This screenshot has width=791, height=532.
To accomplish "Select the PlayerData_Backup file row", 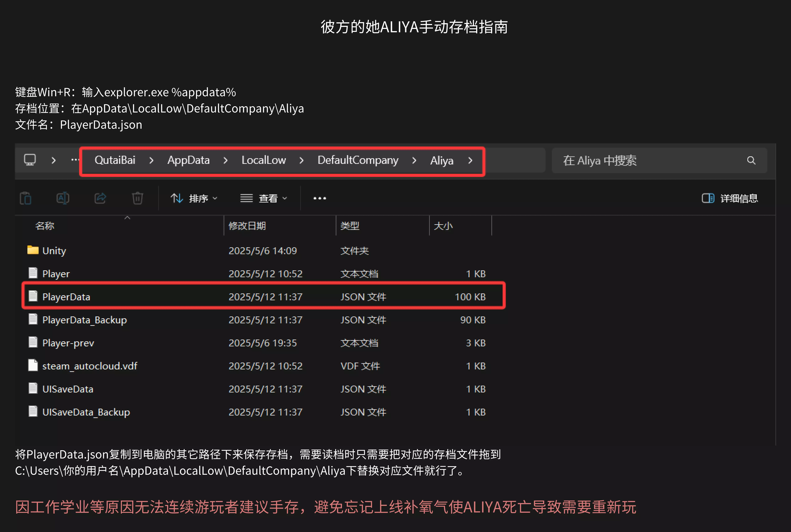I will (84, 320).
